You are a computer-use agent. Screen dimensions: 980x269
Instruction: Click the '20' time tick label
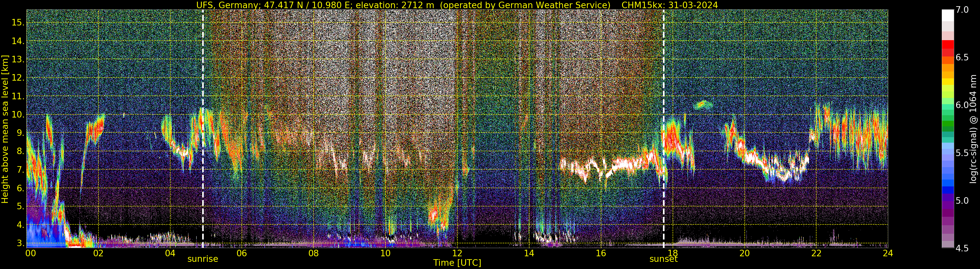[x=744, y=253]
